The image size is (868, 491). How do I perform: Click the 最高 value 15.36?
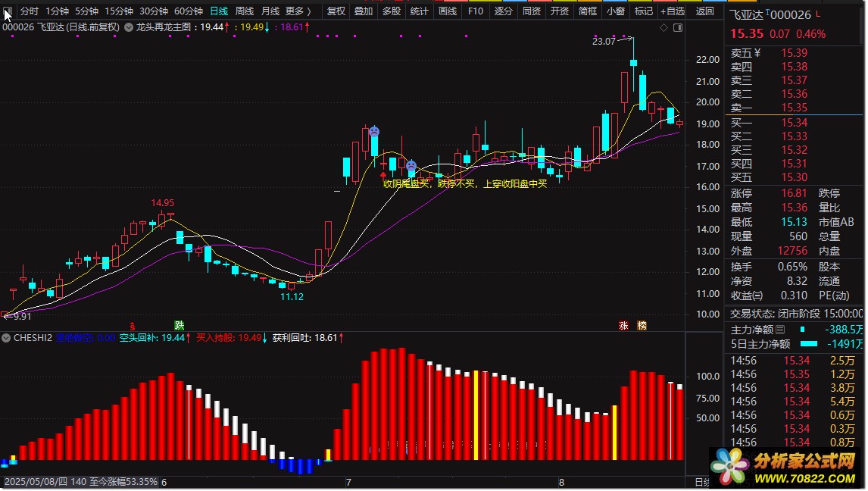pos(795,208)
